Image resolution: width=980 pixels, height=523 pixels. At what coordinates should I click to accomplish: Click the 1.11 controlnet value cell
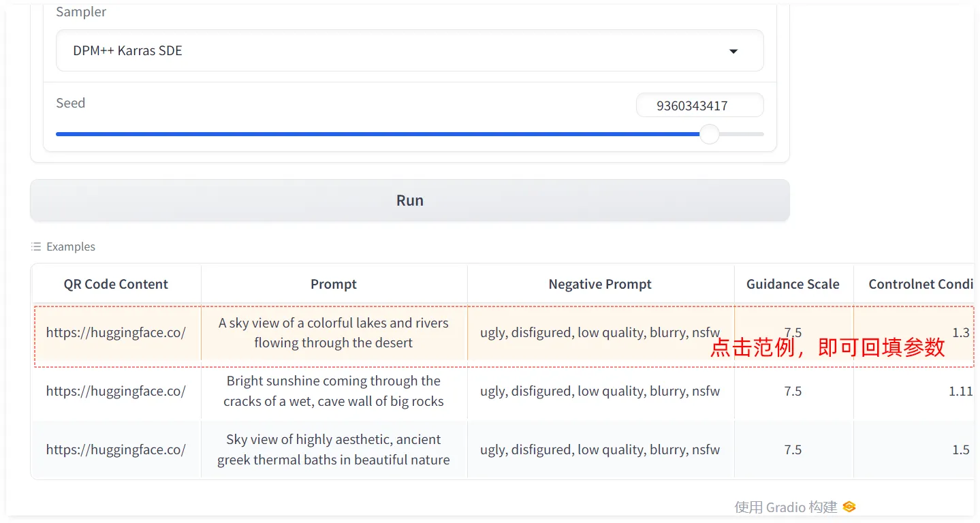[960, 391]
